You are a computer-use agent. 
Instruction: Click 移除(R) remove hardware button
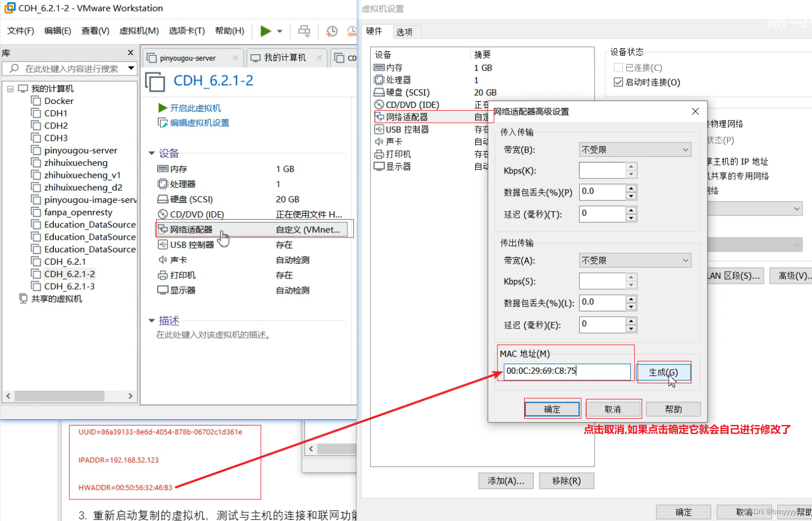click(566, 481)
